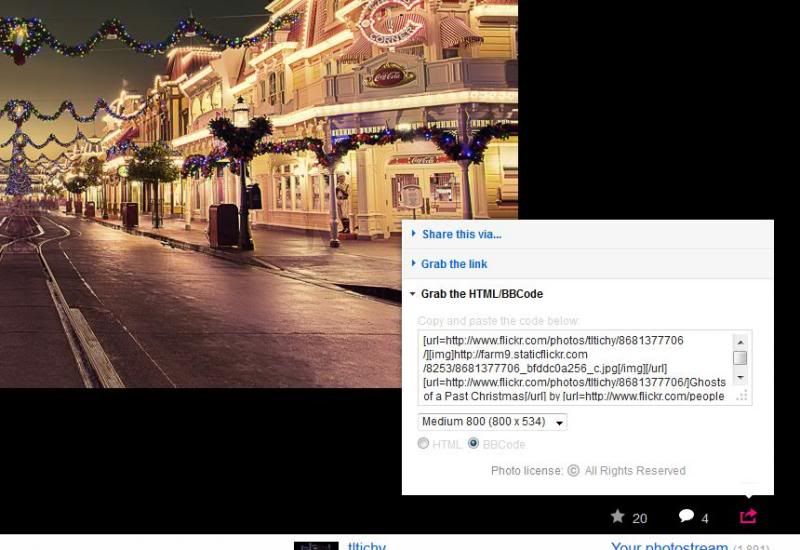Select the HTML radio button
The image size is (800, 550).
pos(423,443)
